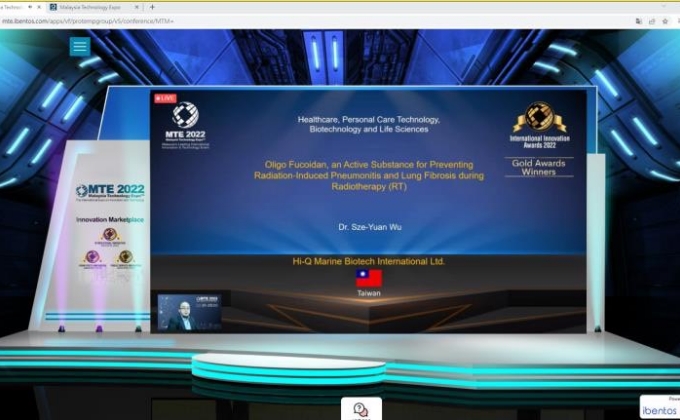The width and height of the screenshot is (680, 420).
Task: Click the 'Taiwan' country label
Action: (369, 293)
